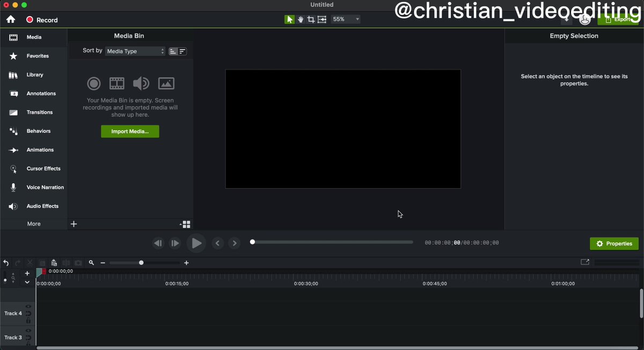Screen dimensions: 644x350
Task: Open the Favorites tab
Action: (34, 56)
